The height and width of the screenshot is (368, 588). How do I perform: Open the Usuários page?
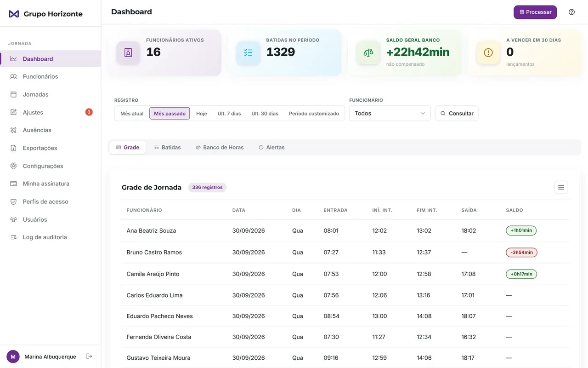[x=51, y=219]
